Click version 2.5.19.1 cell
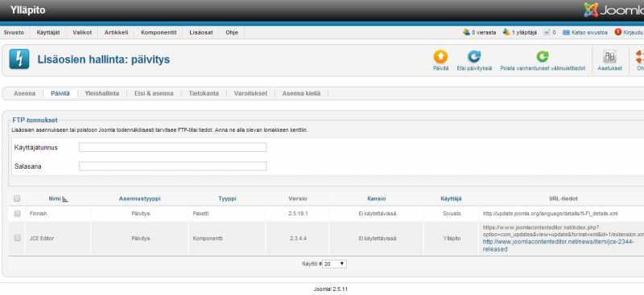 tap(298, 214)
